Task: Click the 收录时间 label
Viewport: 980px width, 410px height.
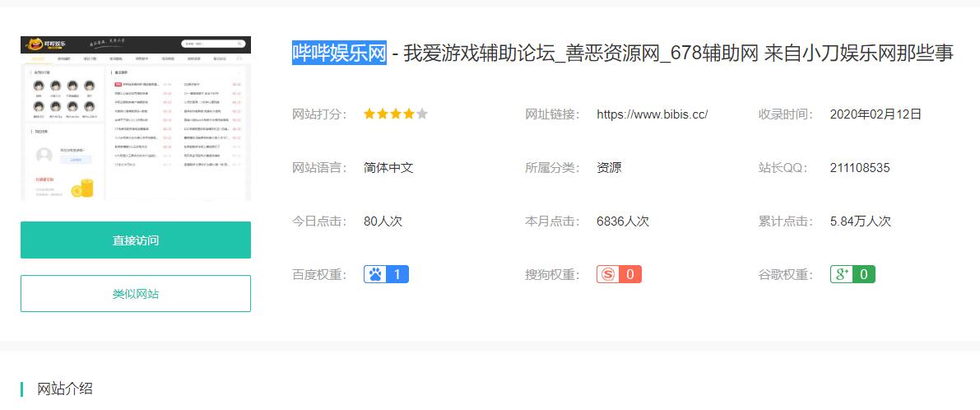Action: click(x=787, y=114)
